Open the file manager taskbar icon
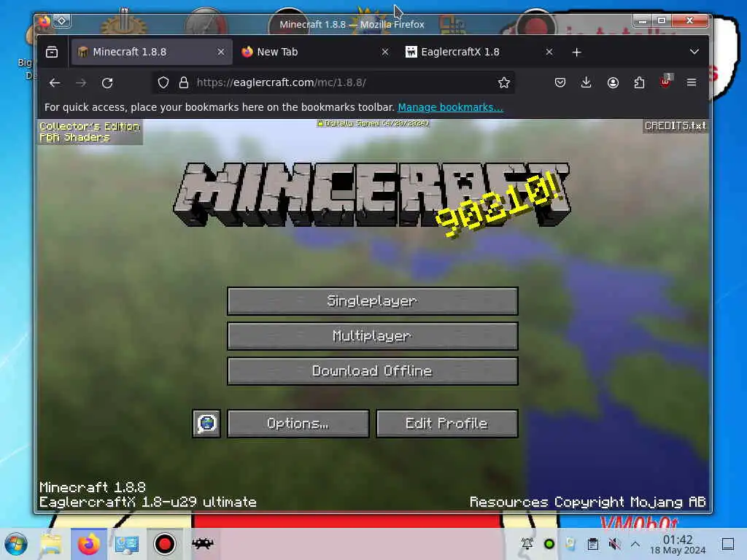747x560 pixels. tap(50, 544)
